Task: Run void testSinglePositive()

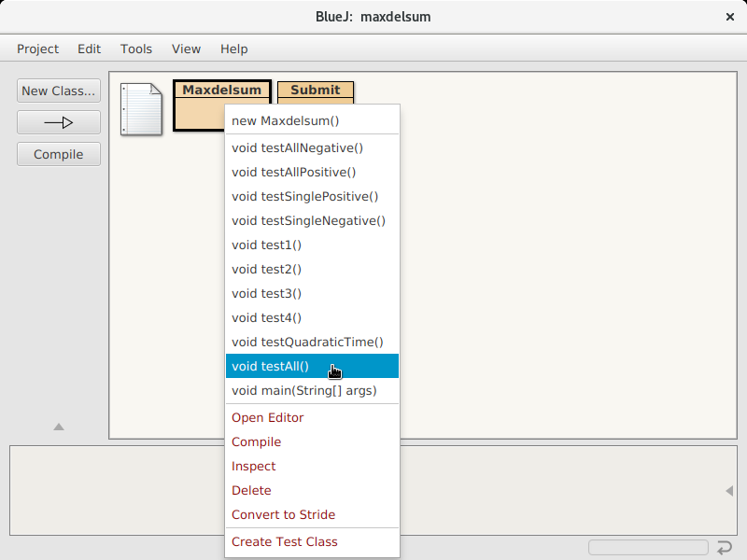Action: [312, 197]
